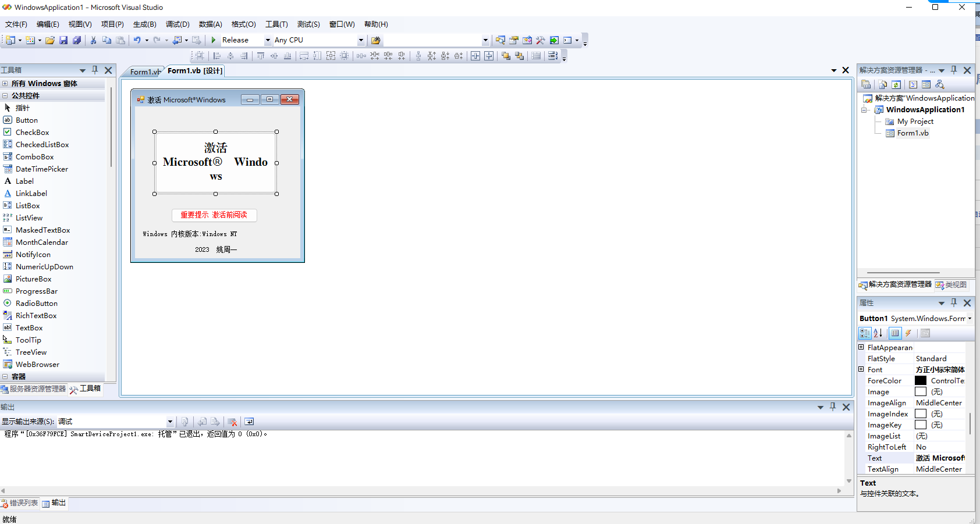Viewport: 980px width, 524px height.
Task: Click the Bring to Front icon
Action: pyautogui.click(x=506, y=56)
